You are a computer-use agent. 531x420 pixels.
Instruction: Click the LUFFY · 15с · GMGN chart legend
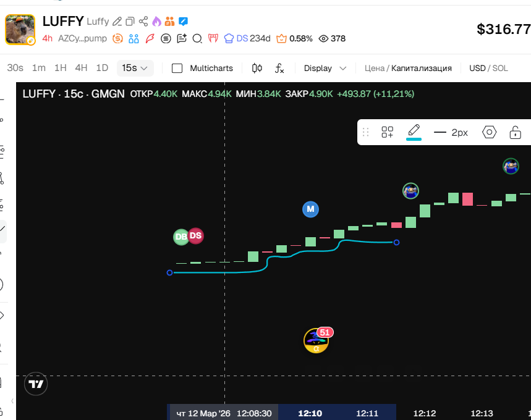click(x=74, y=94)
